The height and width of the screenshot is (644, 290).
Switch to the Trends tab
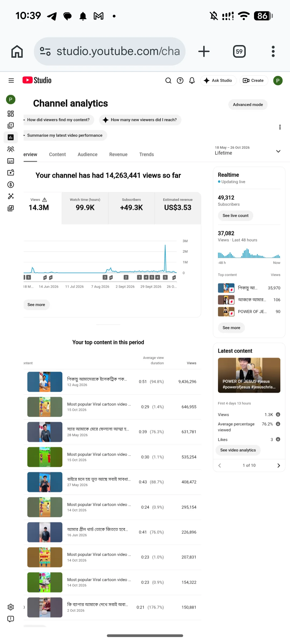(x=147, y=155)
